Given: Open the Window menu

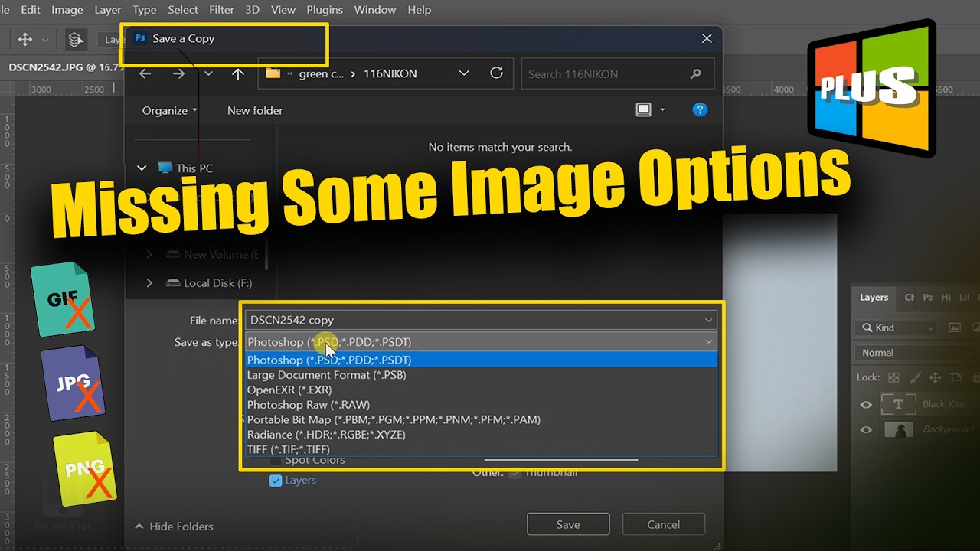Looking at the screenshot, I should (x=375, y=10).
